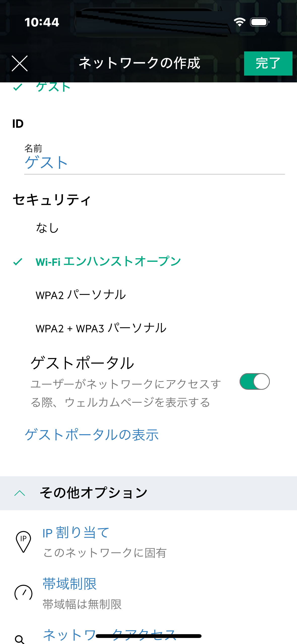Select WPA2 パーソナル security option
The image size is (297, 644).
click(81, 295)
